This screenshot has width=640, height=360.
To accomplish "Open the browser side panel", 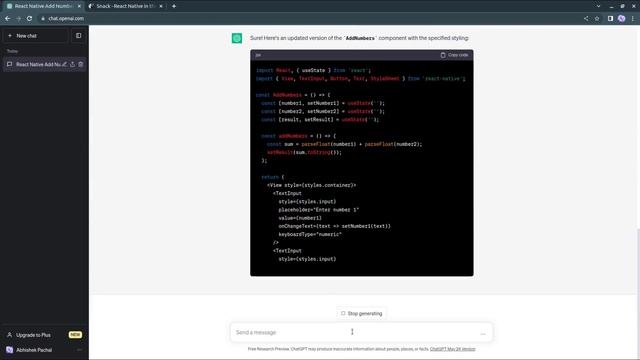I will point(610,18).
